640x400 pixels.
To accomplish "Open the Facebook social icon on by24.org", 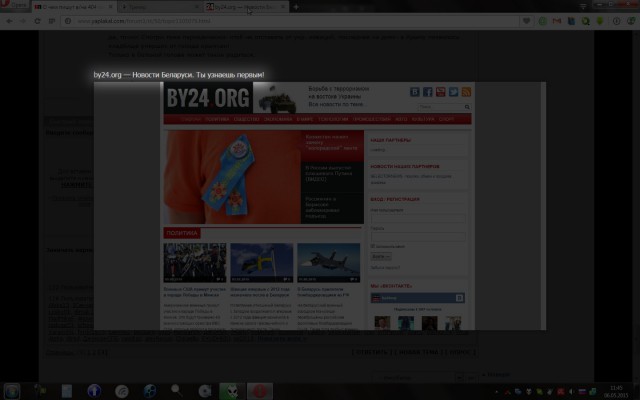I will coord(427,92).
